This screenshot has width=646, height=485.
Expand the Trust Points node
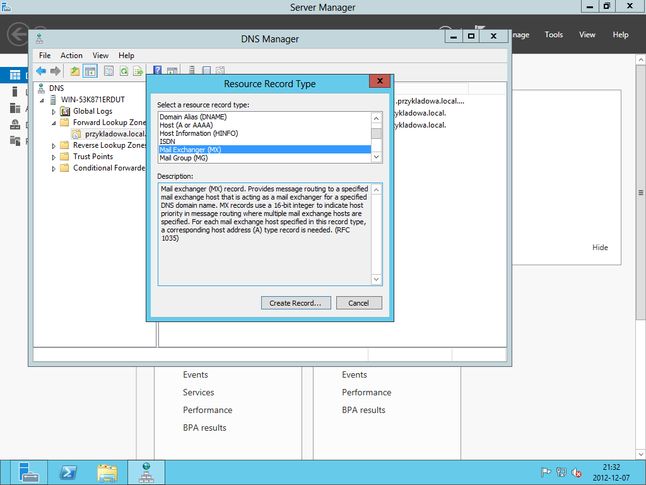pos(54,157)
